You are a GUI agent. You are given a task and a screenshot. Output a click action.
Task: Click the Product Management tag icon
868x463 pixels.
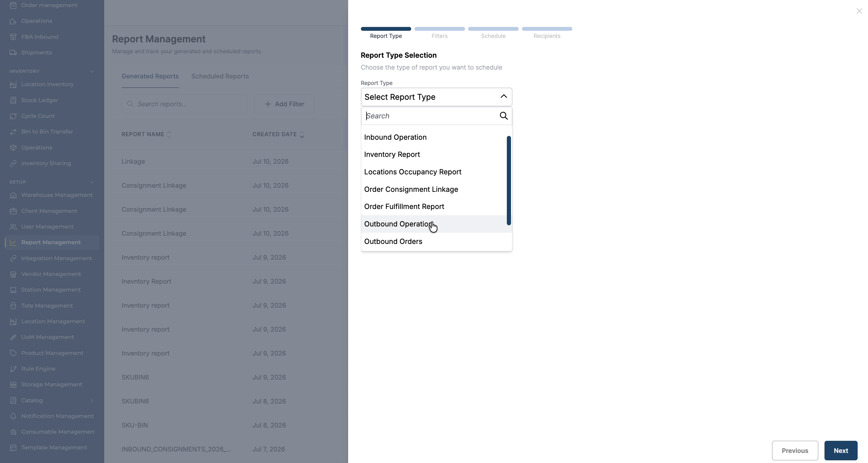(x=13, y=353)
